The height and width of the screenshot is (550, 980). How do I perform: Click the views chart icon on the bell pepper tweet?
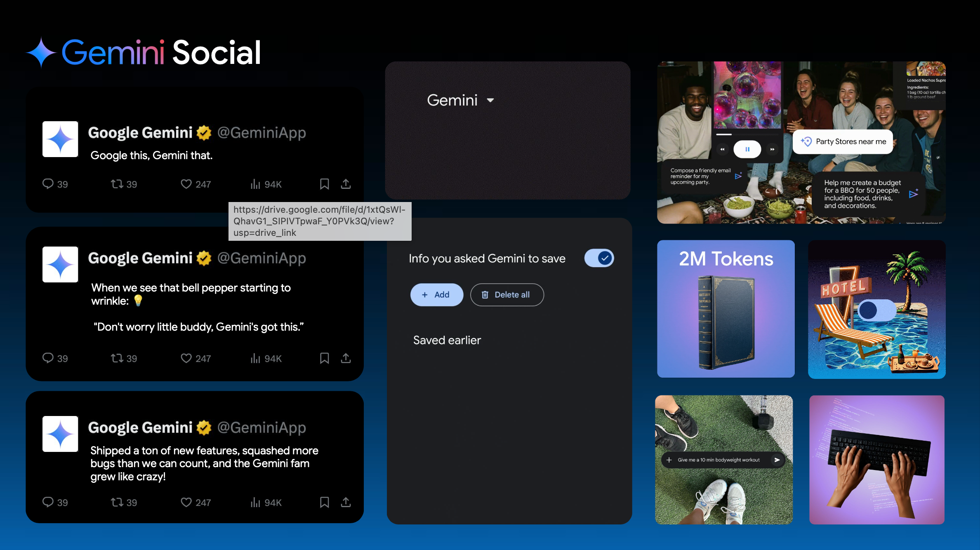(x=255, y=358)
